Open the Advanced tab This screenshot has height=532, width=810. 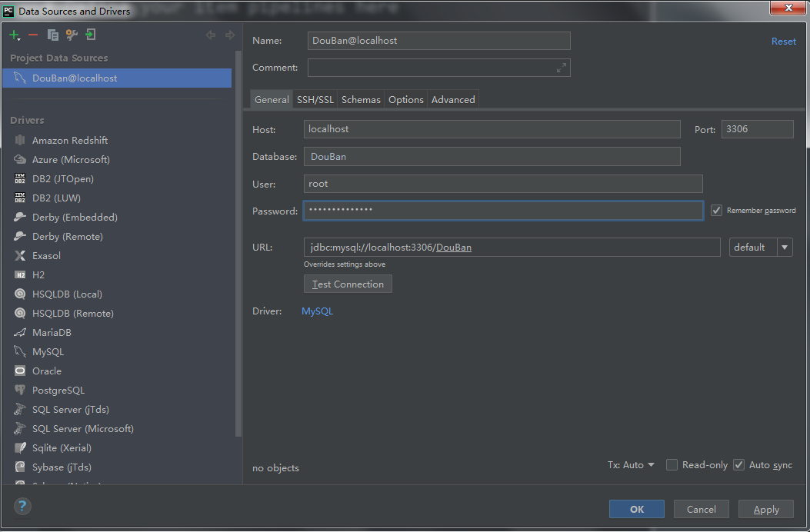(453, 100)
